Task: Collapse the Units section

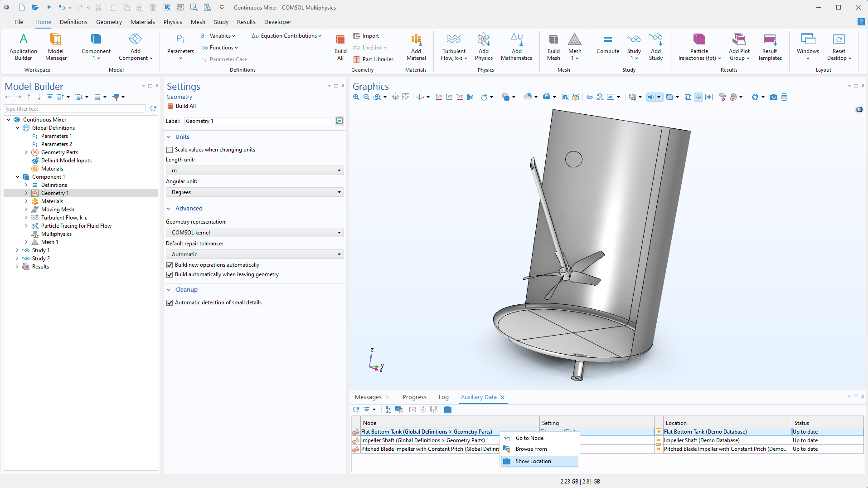Action: point(169,137)
